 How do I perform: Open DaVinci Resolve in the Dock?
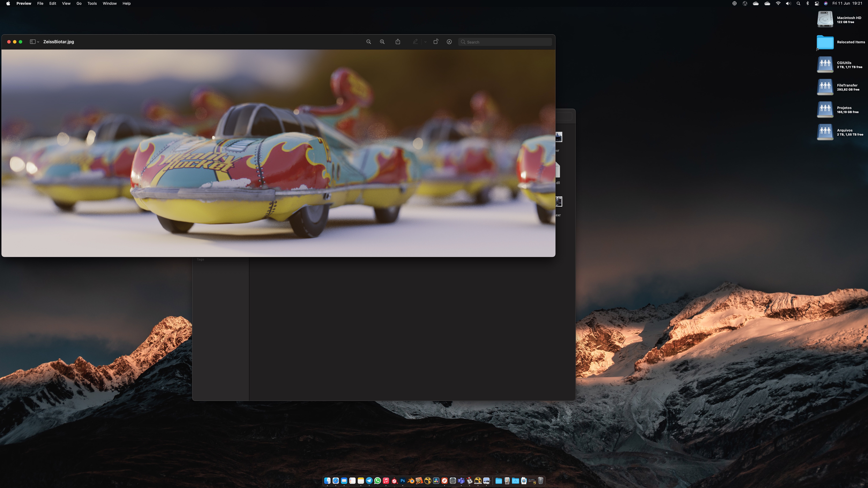(436, 481)
